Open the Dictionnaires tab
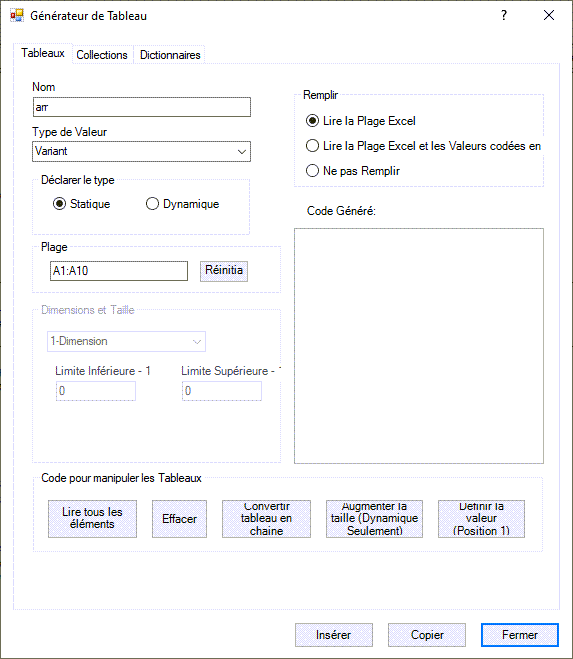Screen dimensions: 573x659 (x=170, y=55)
